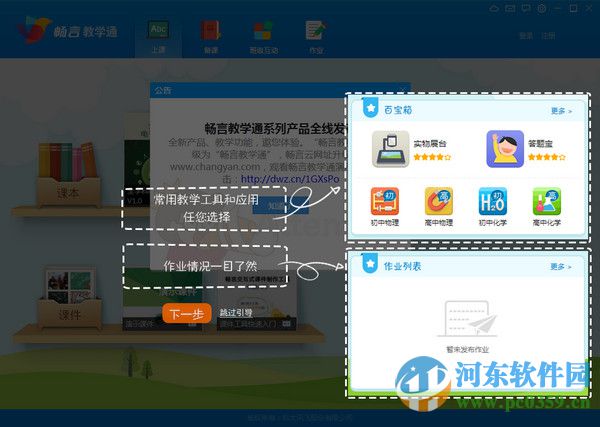Click the 百宝箱 panel heading
Viewport: 600px width, 427px height.
(398, 110)
